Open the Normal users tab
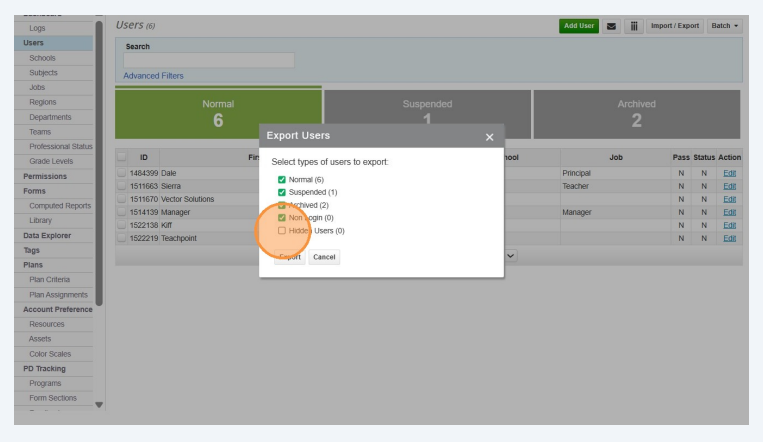 tap(218, 114)
